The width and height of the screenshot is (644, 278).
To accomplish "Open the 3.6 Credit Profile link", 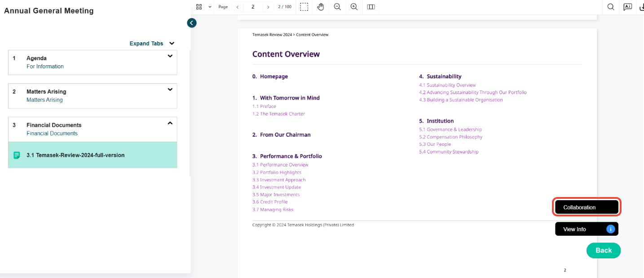I will (270, 202).
